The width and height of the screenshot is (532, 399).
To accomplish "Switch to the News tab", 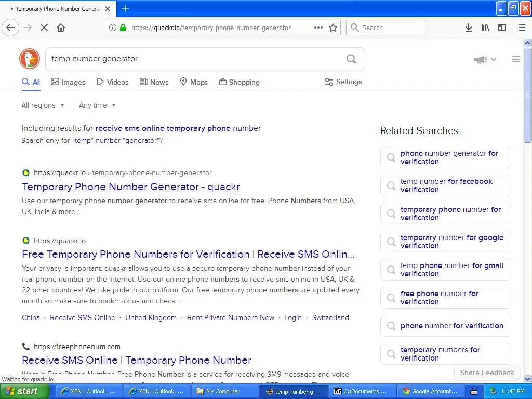I will click(154, 82).
